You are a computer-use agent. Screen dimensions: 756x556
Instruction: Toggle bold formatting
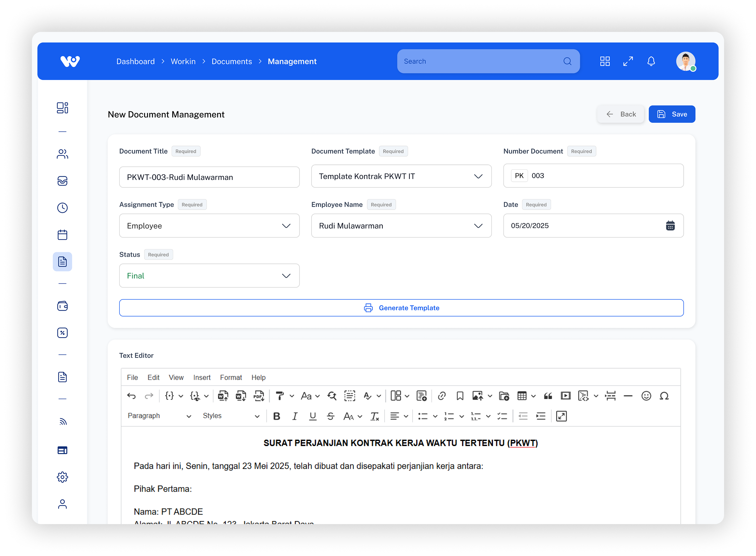pyautogui.click(x=277, y=416)
